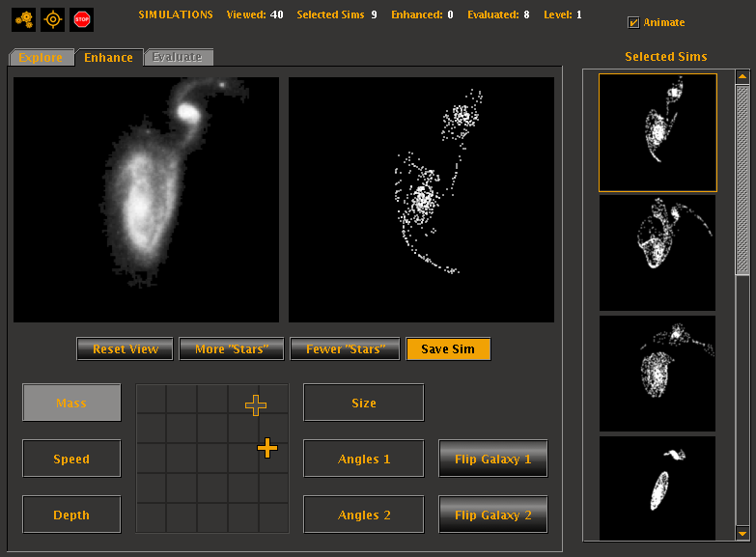Click the bright orange plus marker in grid
Viewport: 756px width, 557px height.
267,447
